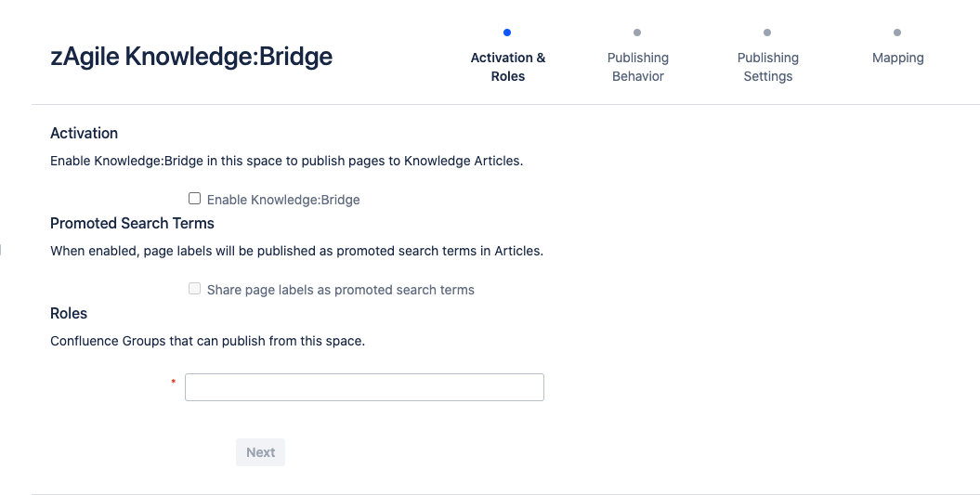Click the zAgile Knowledge:Bridge page title

coord(191,57)
